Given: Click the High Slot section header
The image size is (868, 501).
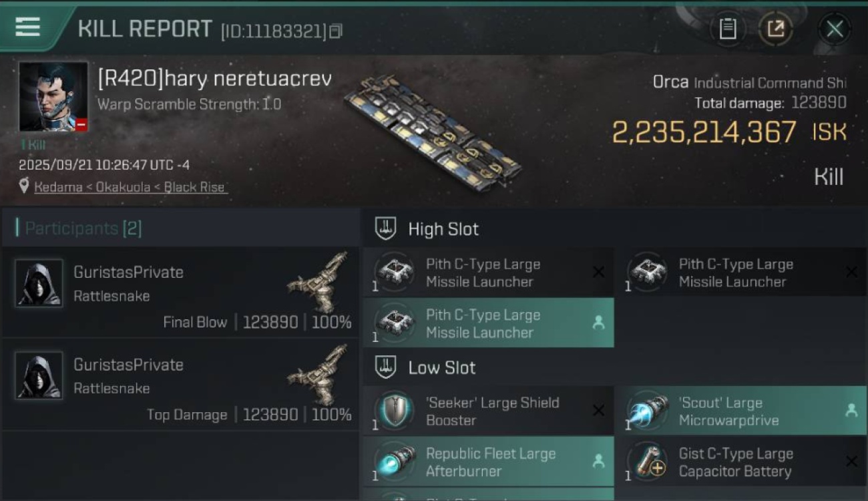Looking at the screenshot, I should (x=443, y=229).
